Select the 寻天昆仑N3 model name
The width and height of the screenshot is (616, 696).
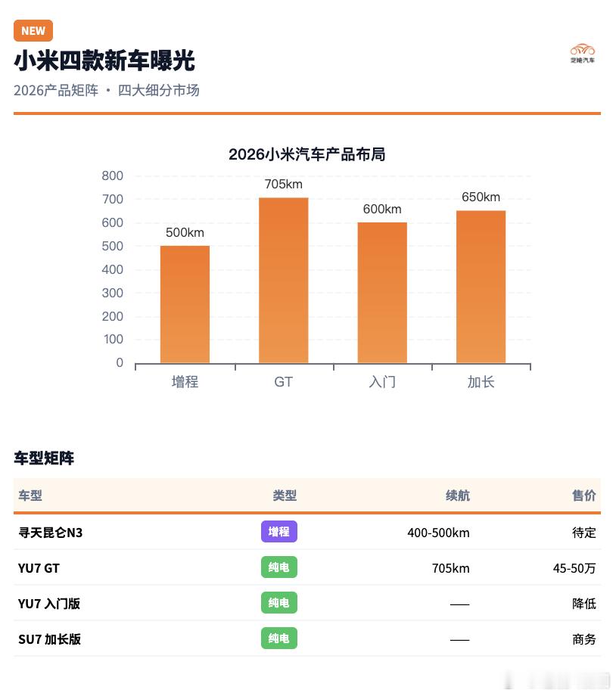pos(50,533)
